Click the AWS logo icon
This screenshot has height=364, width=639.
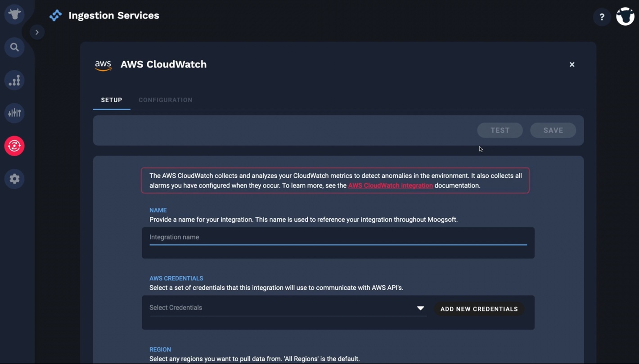[x=103, y=65]
